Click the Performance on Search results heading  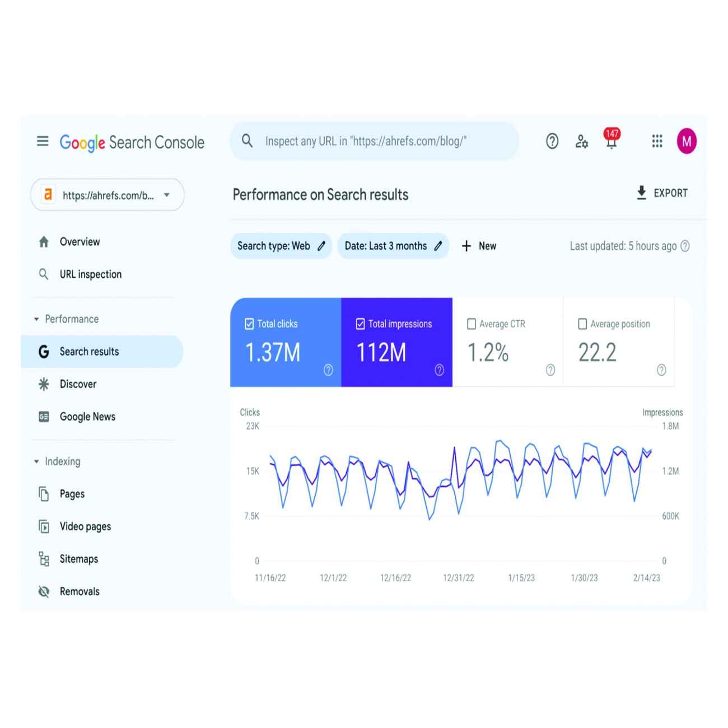pyautogui.click(x=320, y=194)
